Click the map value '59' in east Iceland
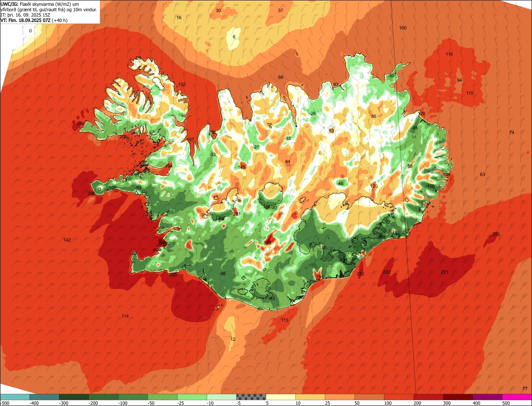 tap(410, 166)
